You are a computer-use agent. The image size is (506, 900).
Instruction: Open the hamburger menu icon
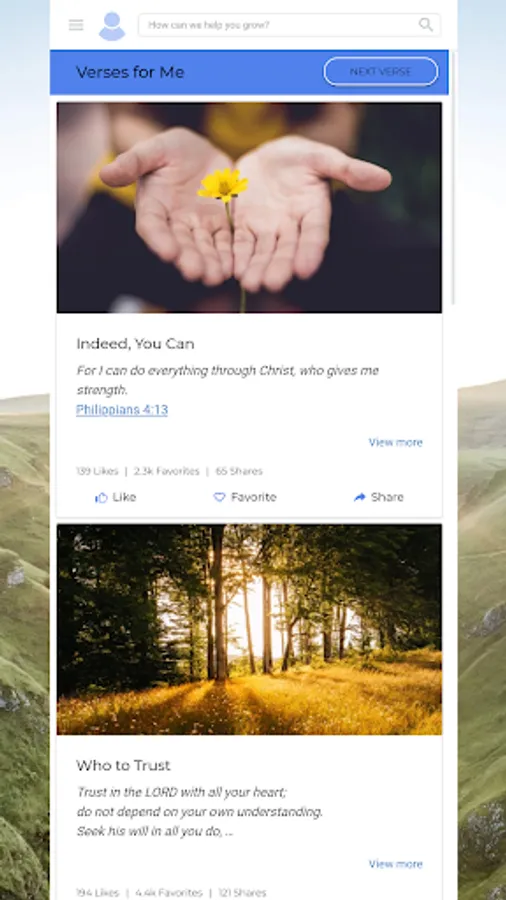[76, 25]
